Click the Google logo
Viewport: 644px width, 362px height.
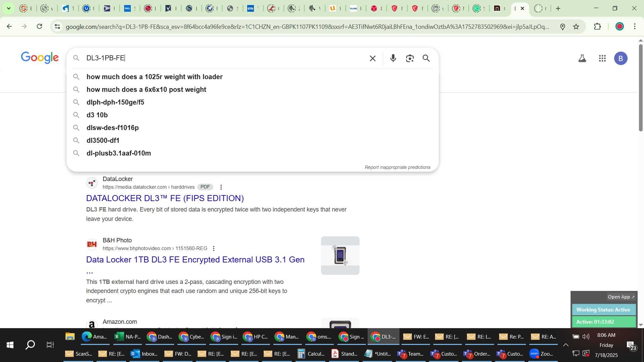coord(40,58)
